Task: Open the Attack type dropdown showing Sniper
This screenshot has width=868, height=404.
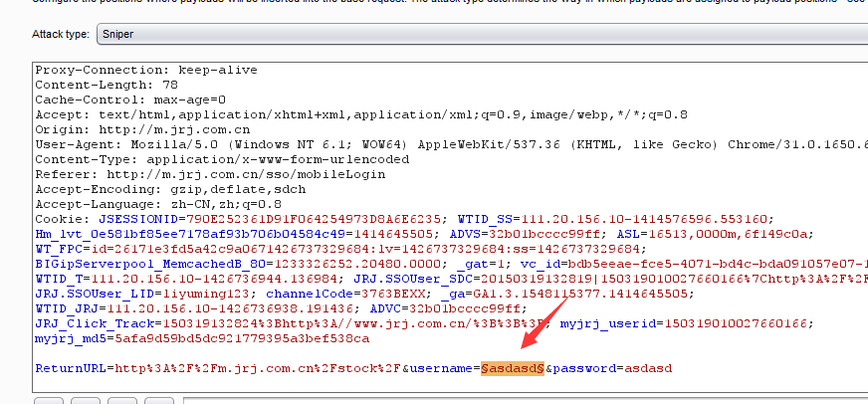Action: point(482,34)
